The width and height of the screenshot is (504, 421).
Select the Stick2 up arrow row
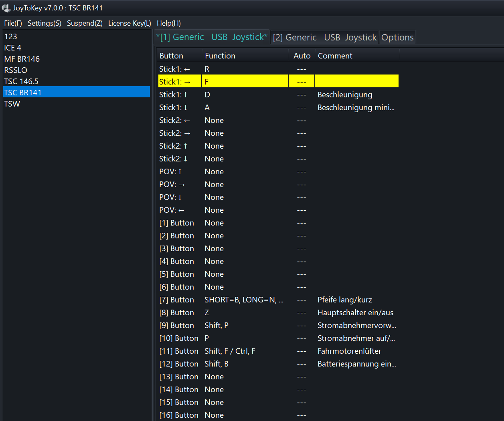(x=278, y=146)
